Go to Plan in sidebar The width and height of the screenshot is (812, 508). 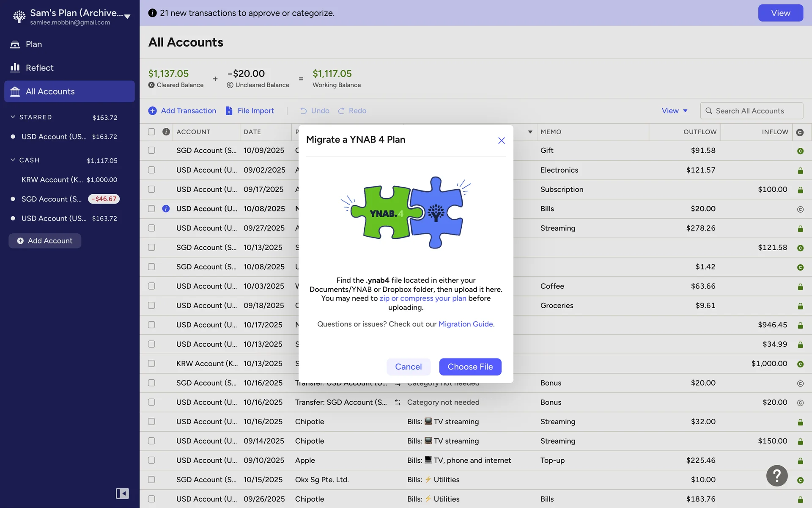[x=34, y=44]
